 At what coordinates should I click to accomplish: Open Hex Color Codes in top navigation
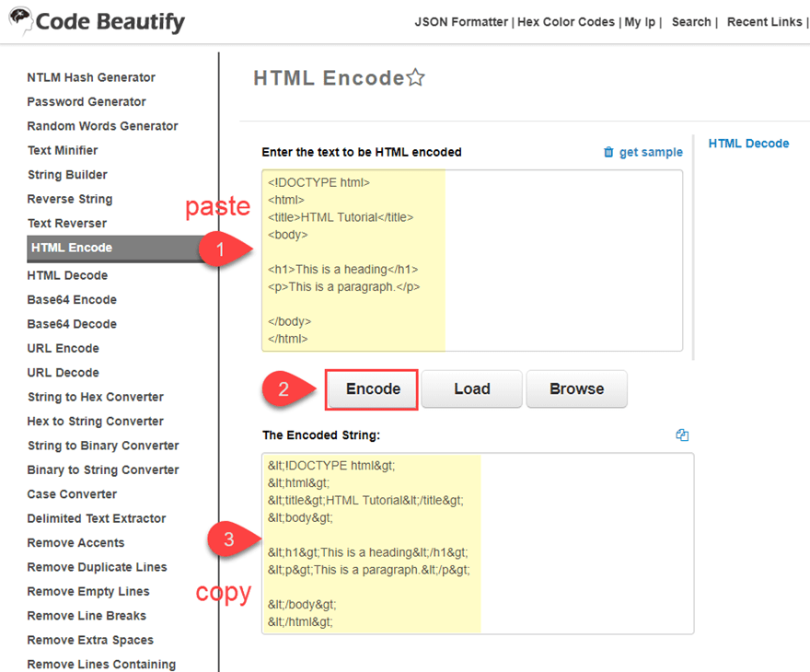[565, 22]
